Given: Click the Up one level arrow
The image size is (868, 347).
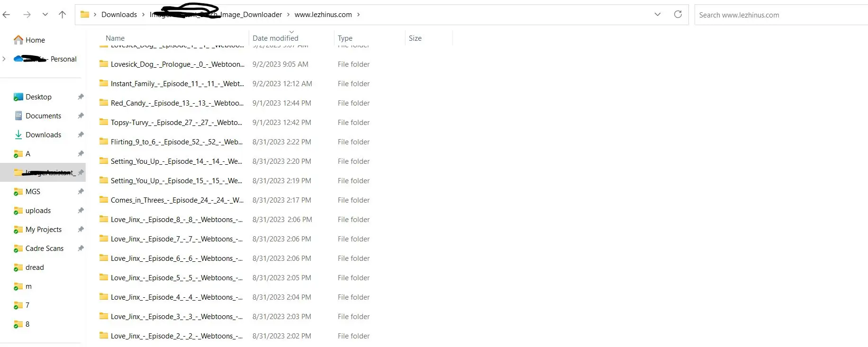Looking at the screenshot, I should point(62,15).
